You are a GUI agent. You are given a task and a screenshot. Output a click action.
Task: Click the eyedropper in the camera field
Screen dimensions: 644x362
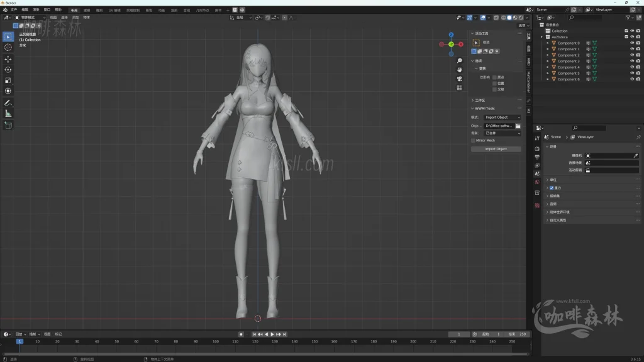tap(636, 156)
